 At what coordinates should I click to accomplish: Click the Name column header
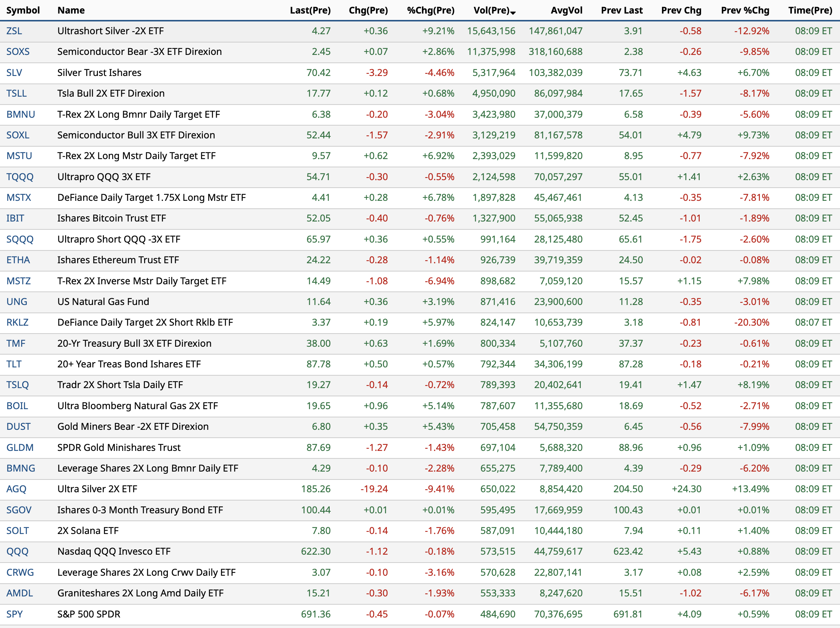tap(71, 10)
